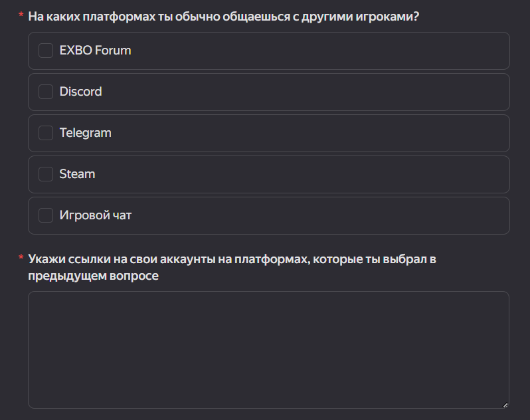Viewport: 530px width, 420px height.
Task: Click the Steam label text
Action: point(78,174)
